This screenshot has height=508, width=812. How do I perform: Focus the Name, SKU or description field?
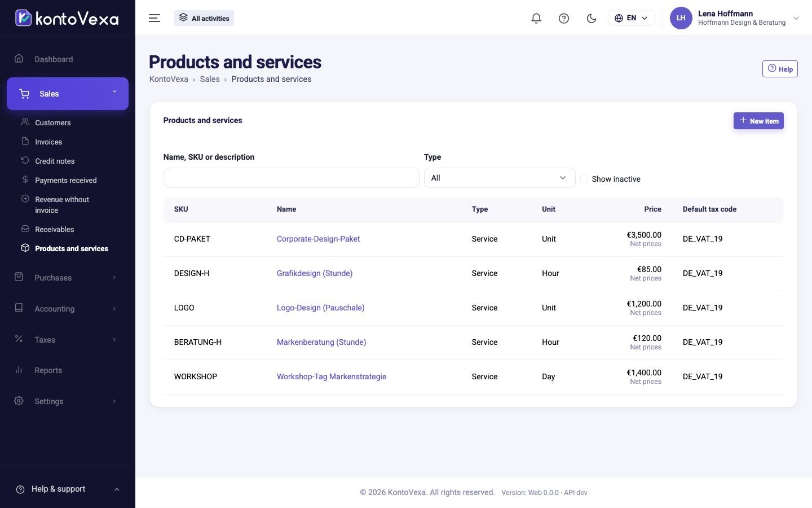[292, 178]
